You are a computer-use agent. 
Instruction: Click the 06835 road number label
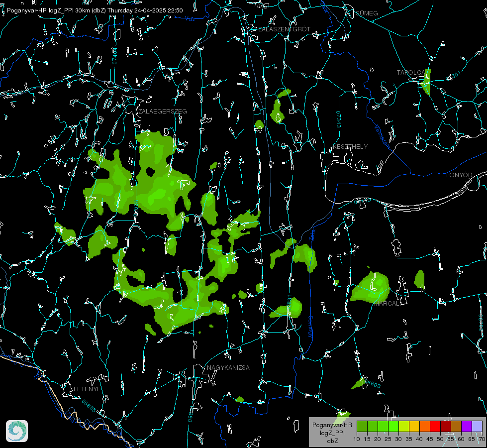[x=89, y=406]
